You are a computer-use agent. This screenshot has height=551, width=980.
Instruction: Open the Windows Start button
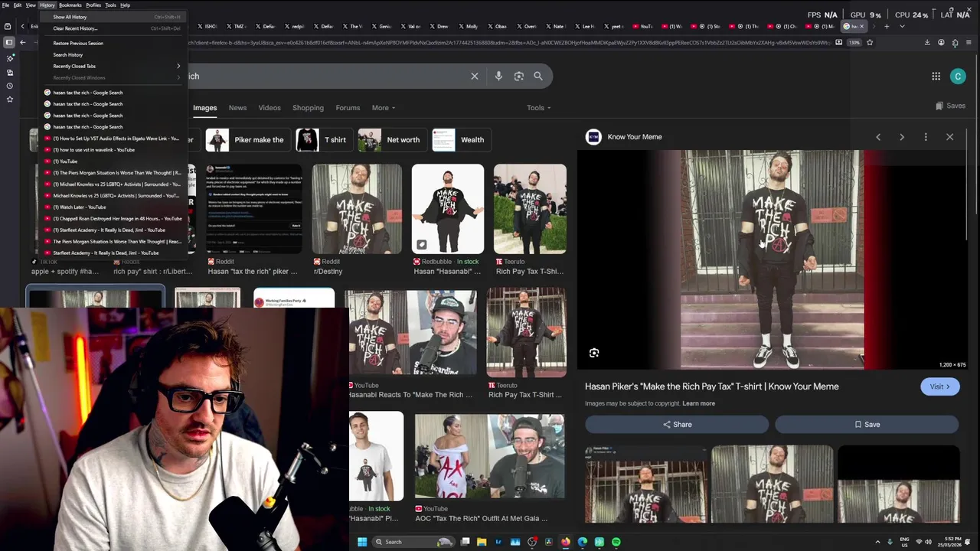(362, 542)
